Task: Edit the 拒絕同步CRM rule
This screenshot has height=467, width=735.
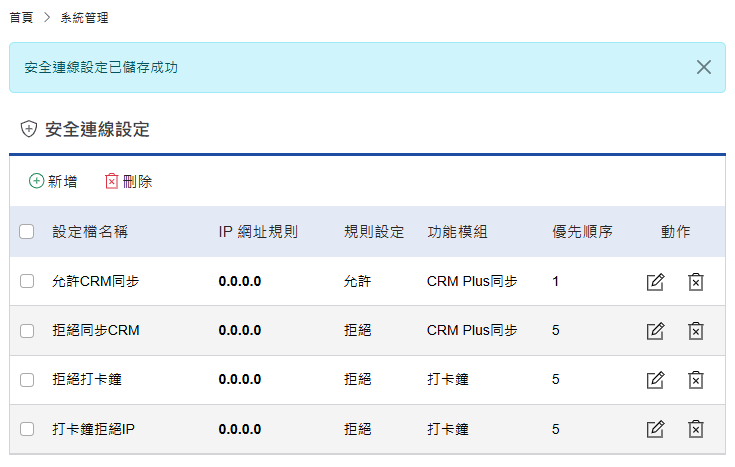Action: click(x=655, y=331)
